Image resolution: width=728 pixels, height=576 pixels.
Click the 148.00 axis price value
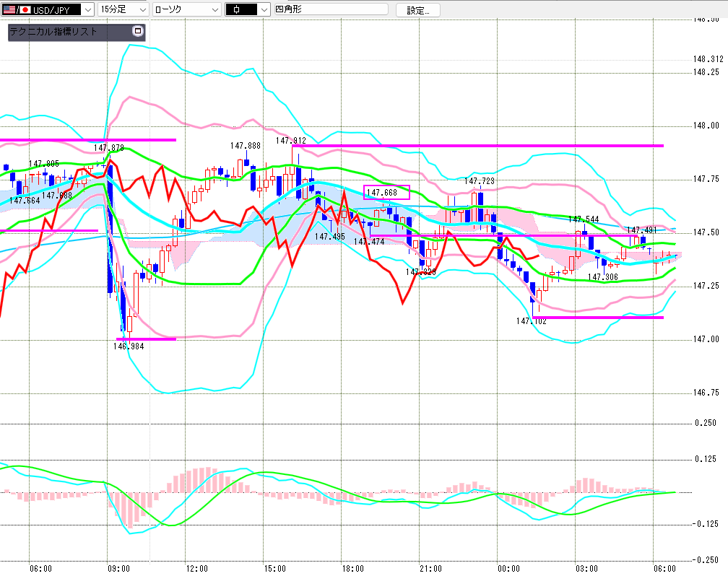pos(706,126)
